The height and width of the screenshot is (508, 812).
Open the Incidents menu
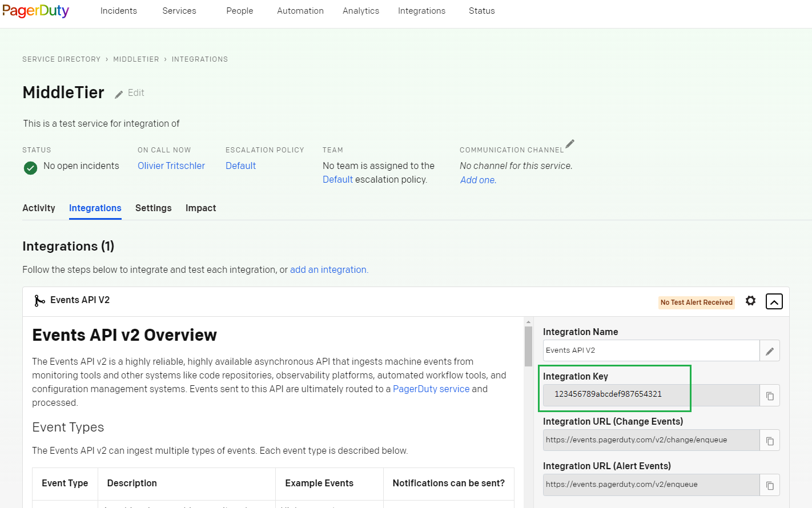[x=119, y=11]
